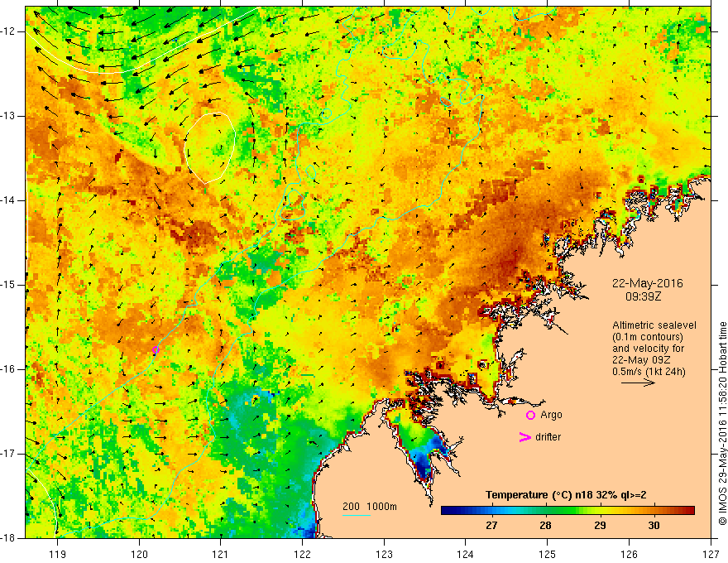Viewport: 728px width, 563px height.
Task: Click the 'Altimetric sealevel' caption
Action: 654,325
